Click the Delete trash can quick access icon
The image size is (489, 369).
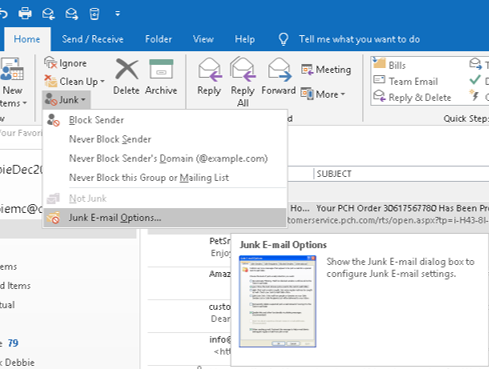pyautogui.click(x=94, y=14)
